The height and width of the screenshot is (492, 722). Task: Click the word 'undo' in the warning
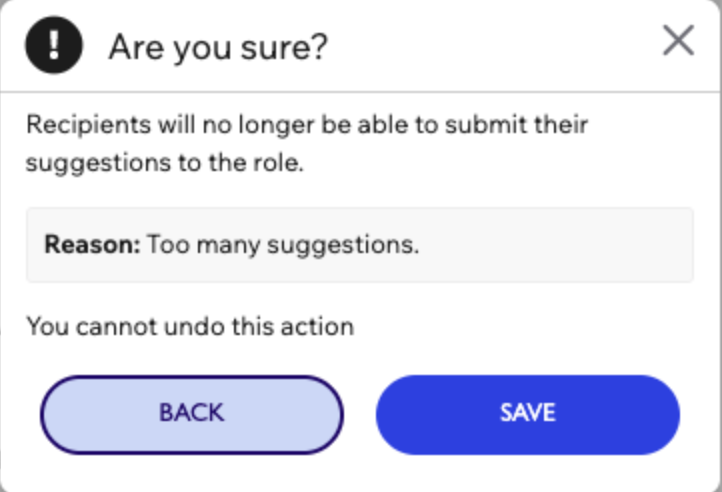point(194,327)
